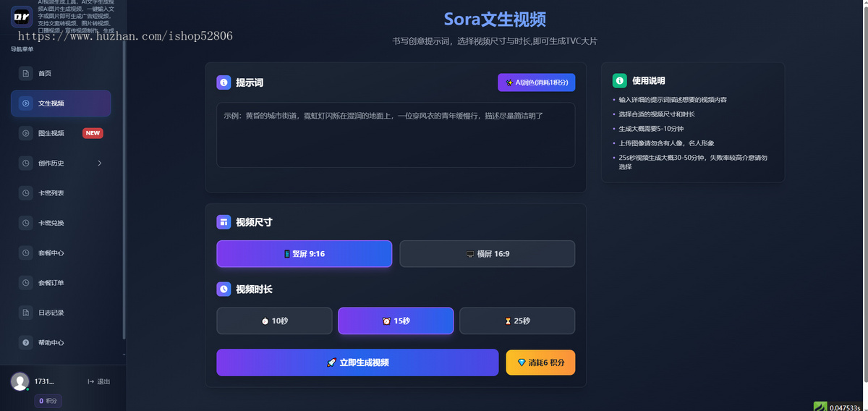Select the 竖屏 9:16 video size
This screenshot has width=868, height=411.
[304, 254]
